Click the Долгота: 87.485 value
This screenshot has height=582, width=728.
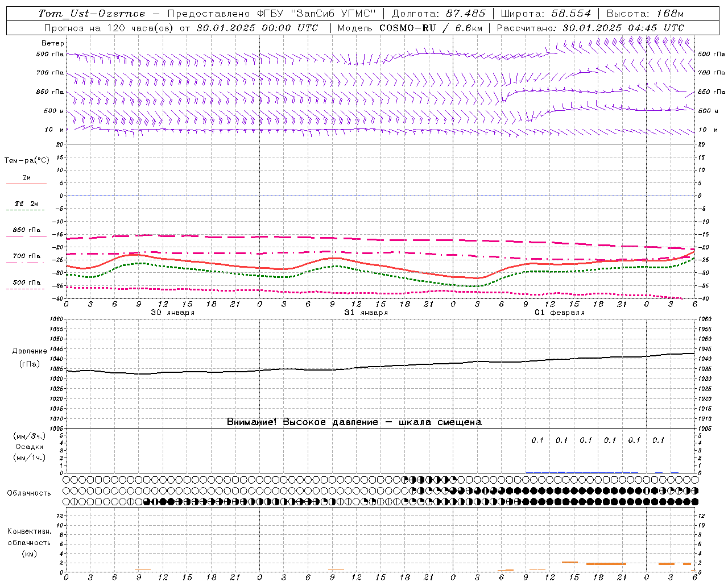click(439, 14)
